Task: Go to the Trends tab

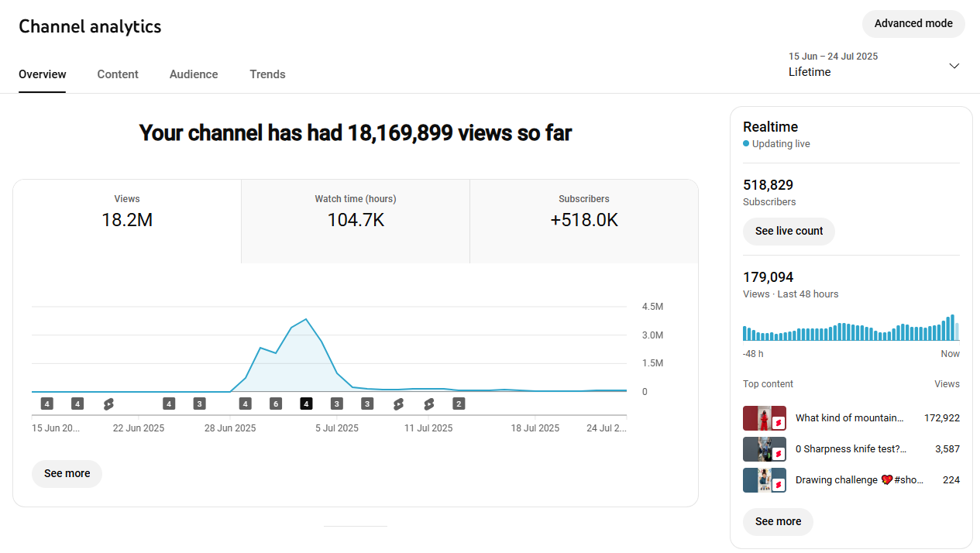Action: (267, 74)
